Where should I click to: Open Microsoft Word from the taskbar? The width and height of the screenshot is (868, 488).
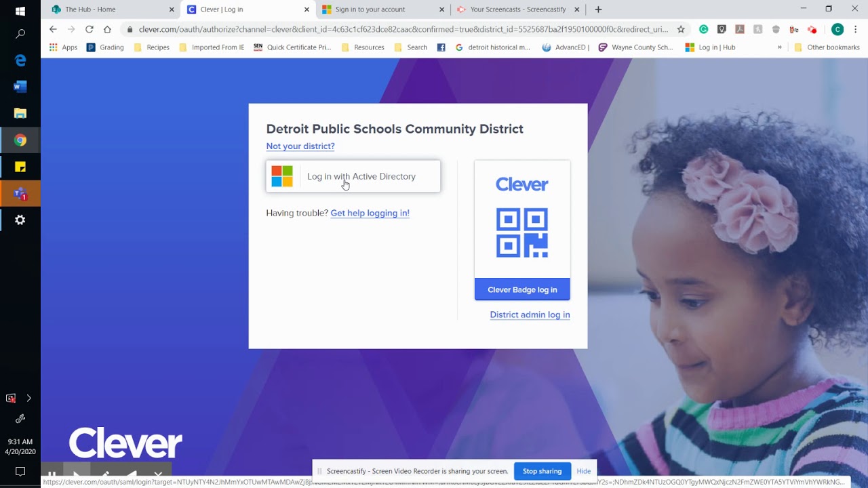click(x=20, y=87)
